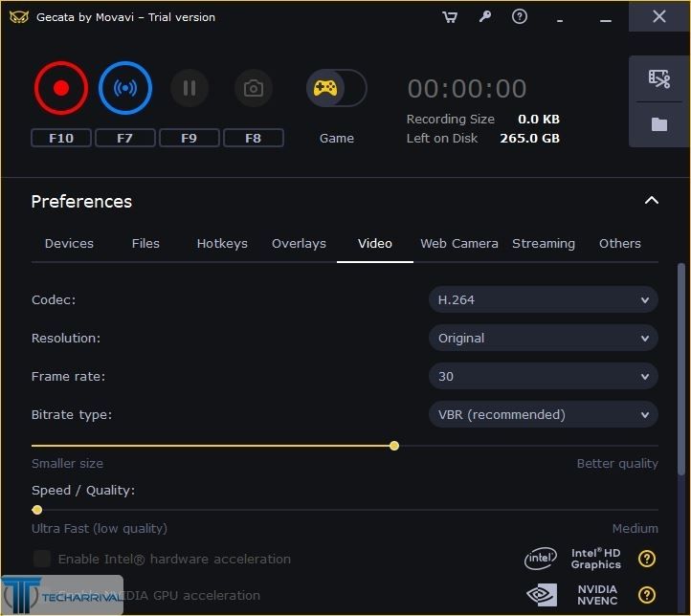Click the 0.0 KB recording size value
Screen dimensions: 691x616
coord(539,120)
